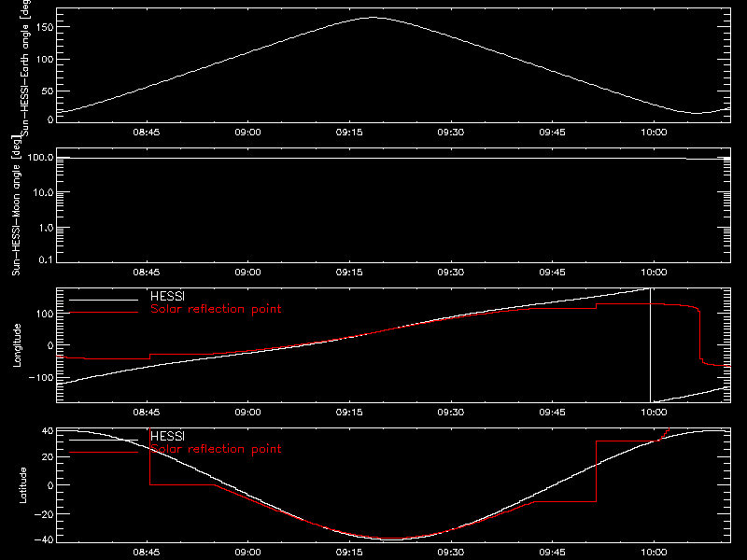Click the 10.0 tick on Moon angle axis
Viewport: 747px width, 560px height.
(43, 192)
